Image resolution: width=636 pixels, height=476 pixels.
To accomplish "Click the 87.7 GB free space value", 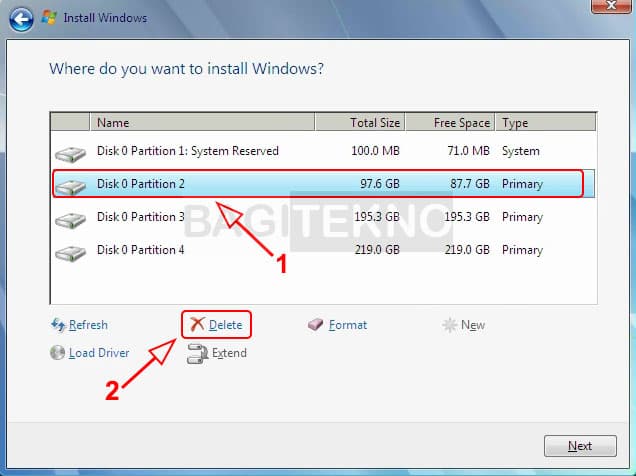I will (x=470, y=184).
